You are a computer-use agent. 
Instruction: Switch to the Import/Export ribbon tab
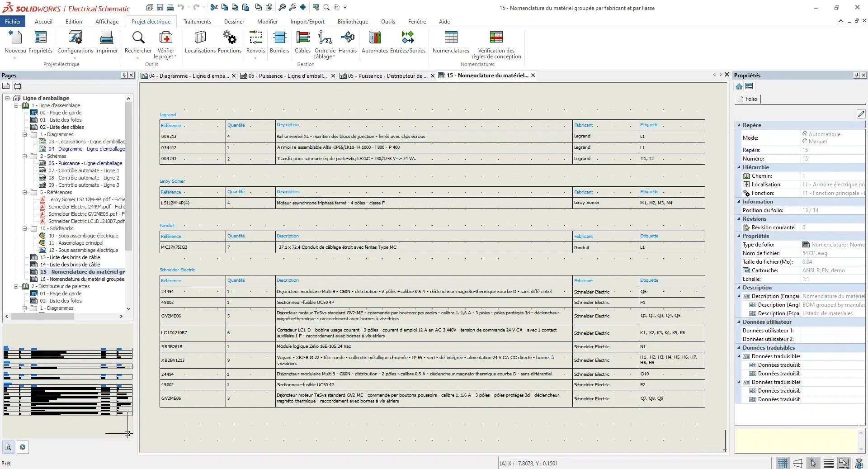click(307, 21)
